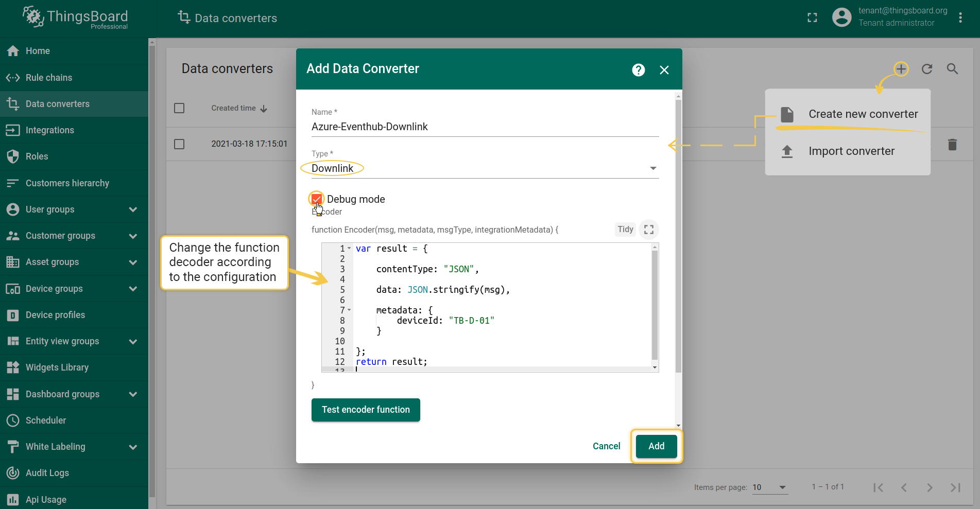The width and height of the screenshot is (980, 509).
Task: Go to Rule chains in sidebar
Action: (49, 78)
